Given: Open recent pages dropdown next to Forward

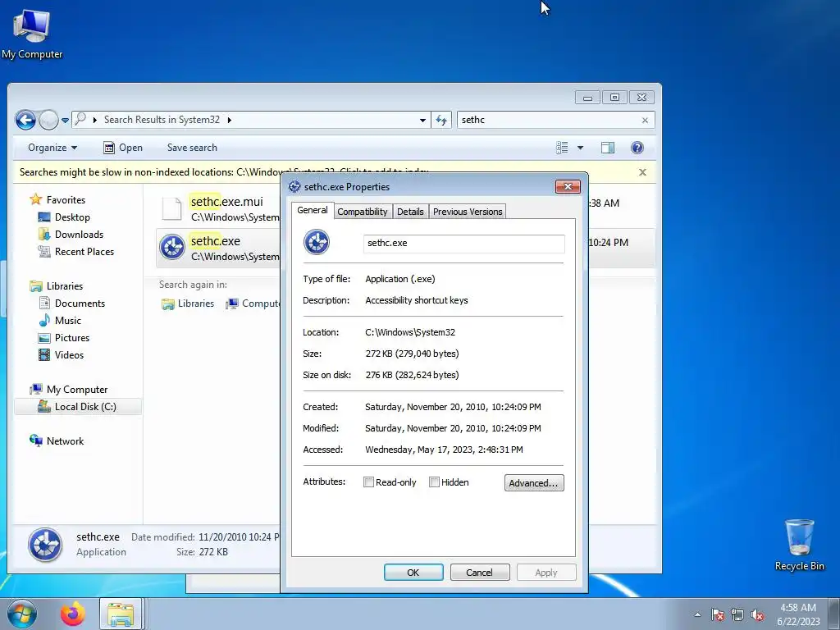Looking at the screenshot, I should [x=65, y=120].
